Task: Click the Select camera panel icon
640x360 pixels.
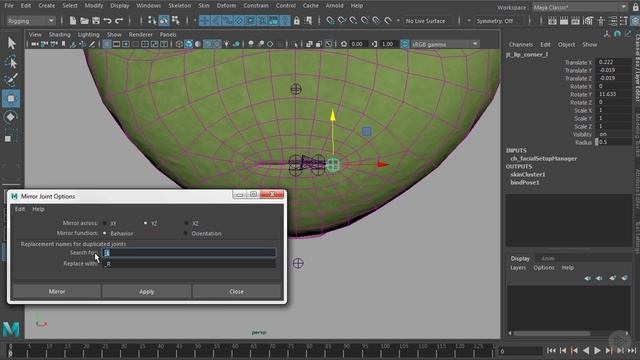Action: [x=35, y=44]
